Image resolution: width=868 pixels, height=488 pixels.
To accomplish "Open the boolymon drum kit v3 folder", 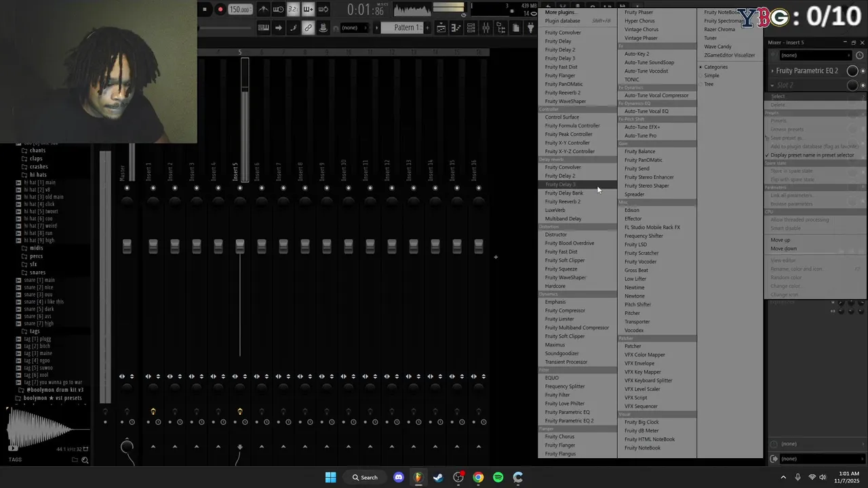I will (x=52, y=390).
